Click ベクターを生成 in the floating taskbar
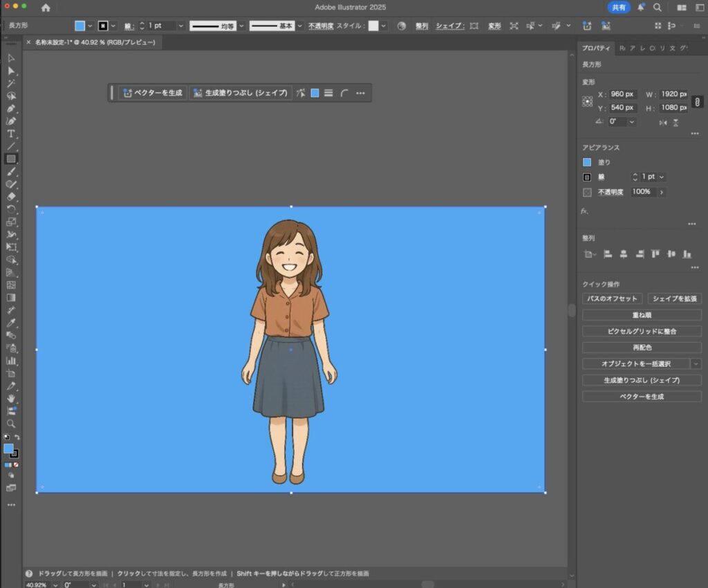This screenshot has height=588, width=708. (x=153, y=93)
